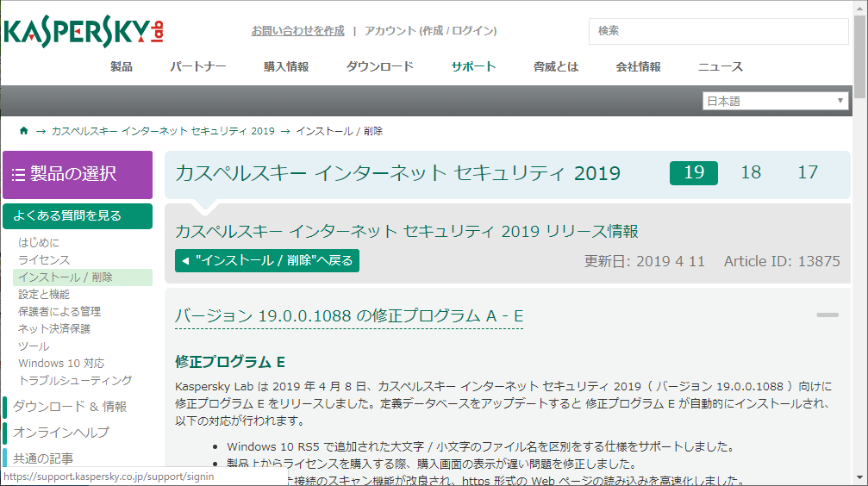
Task: Open the ダウンロード menu
Action: 380,67
